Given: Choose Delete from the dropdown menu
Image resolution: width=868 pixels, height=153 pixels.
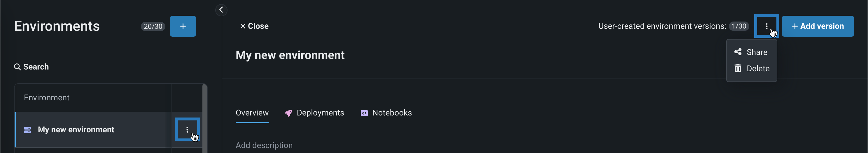Looking at the screenshot, I should pyautogui.click(x=758, y=69).
